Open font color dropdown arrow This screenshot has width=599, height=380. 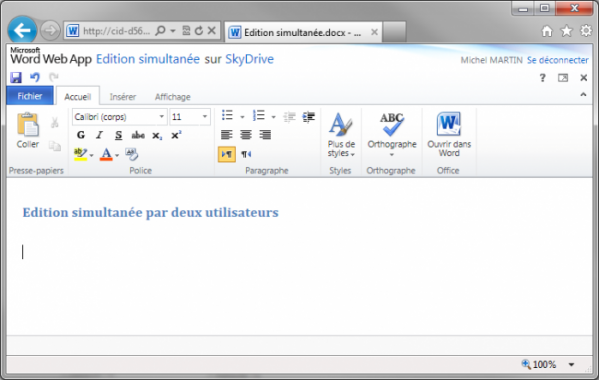click(x=117, y=155)
